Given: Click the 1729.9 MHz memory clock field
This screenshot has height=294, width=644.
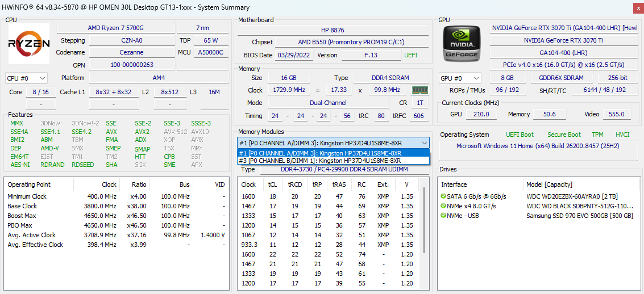Looking at the screenshot, I should pos(288,90).
